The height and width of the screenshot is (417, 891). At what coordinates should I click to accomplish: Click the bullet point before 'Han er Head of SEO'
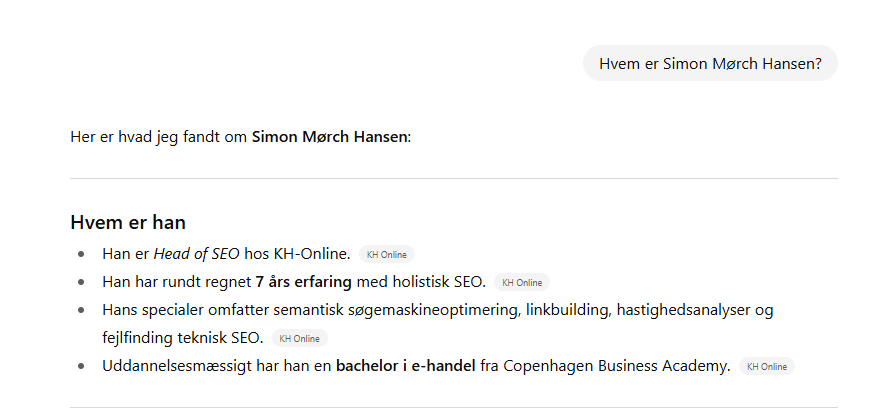81,254
